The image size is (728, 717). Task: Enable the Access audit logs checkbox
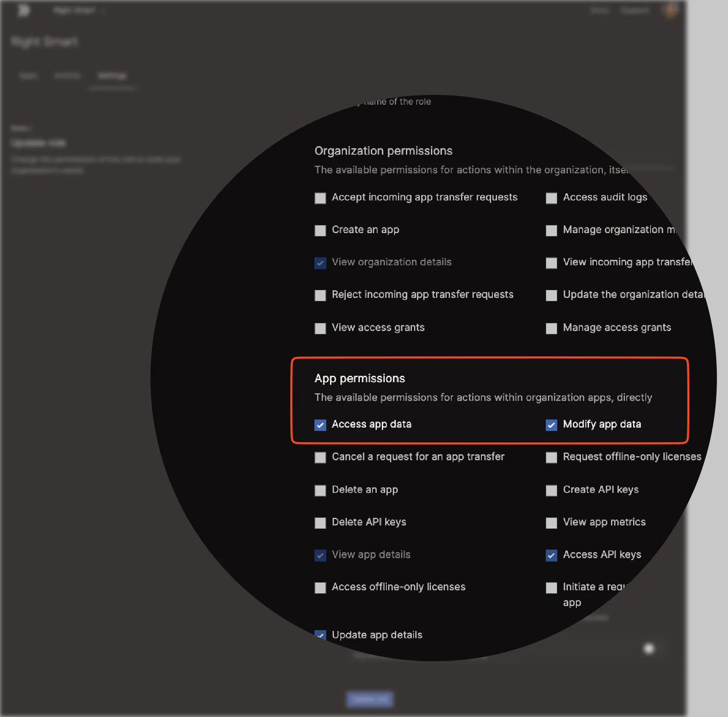[551, 198]
